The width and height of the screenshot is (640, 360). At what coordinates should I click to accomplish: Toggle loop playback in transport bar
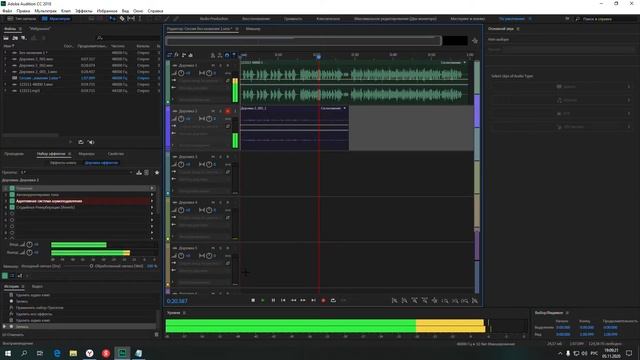pyautogui.click(x=333, y=300)
